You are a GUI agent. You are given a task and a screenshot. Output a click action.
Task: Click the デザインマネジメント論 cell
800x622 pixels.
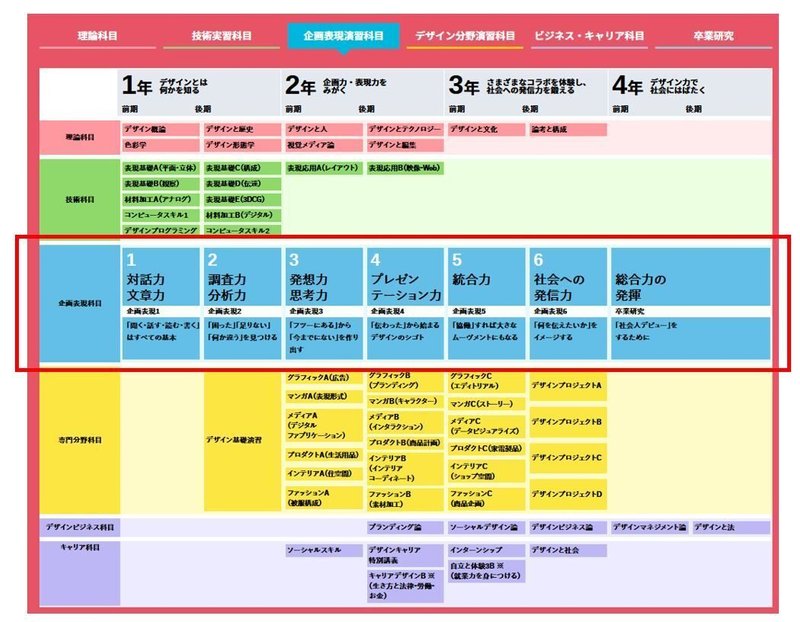pos(649,528)
